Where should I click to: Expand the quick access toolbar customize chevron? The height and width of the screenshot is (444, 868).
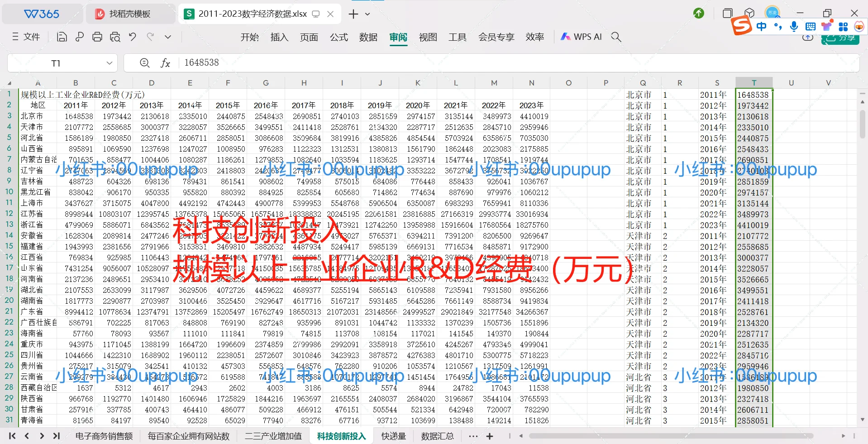(167, 37)
